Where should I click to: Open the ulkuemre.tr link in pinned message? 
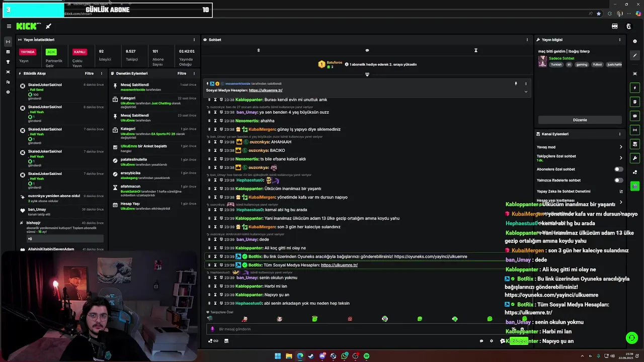pos(266,90)
